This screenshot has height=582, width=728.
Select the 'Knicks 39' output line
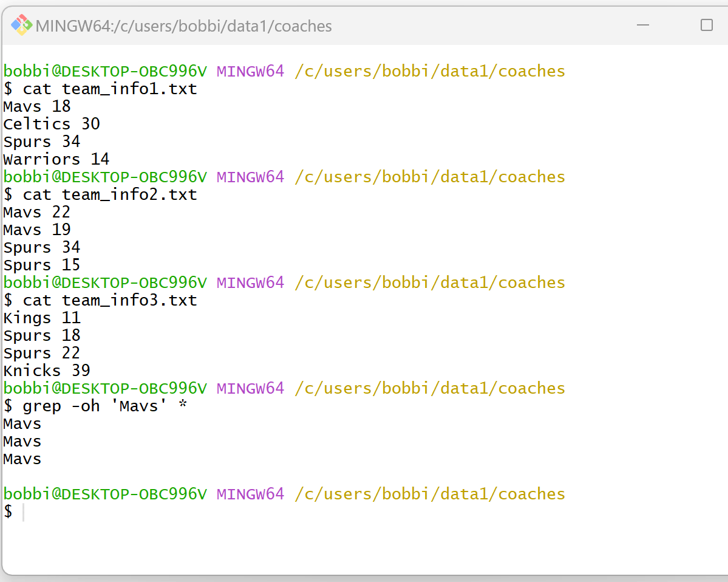point(46,371)
